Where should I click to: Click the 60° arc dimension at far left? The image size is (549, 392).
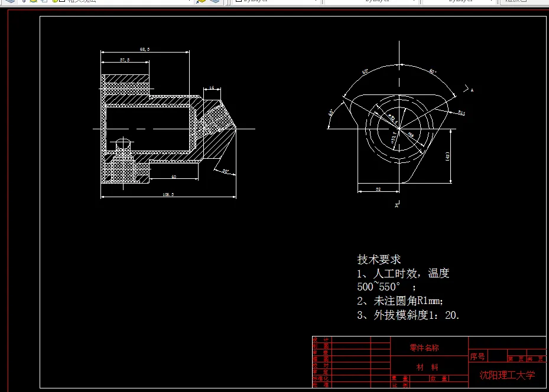tap(331, 113)
